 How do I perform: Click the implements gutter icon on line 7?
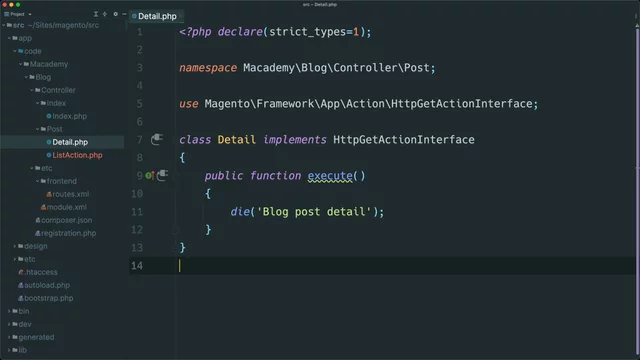click(156, 140)
